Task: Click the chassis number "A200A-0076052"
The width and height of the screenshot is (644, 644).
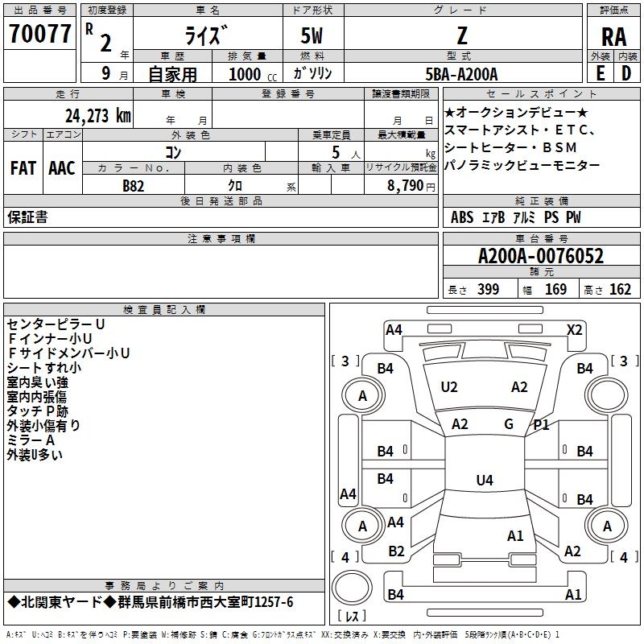Action: point(541,256)
